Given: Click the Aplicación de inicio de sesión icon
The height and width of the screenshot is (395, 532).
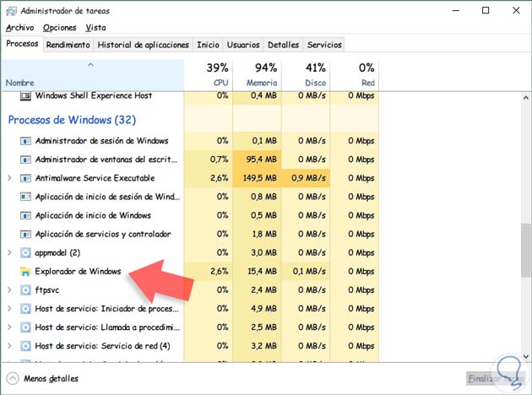Looking at the screenshot, I should click(x=25, y=197).
